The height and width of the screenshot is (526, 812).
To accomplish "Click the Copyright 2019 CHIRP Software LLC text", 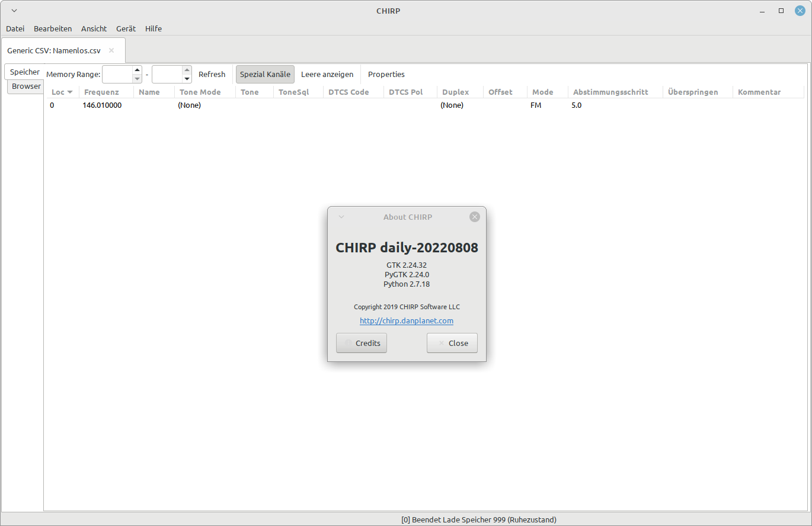I will [407, 307].
